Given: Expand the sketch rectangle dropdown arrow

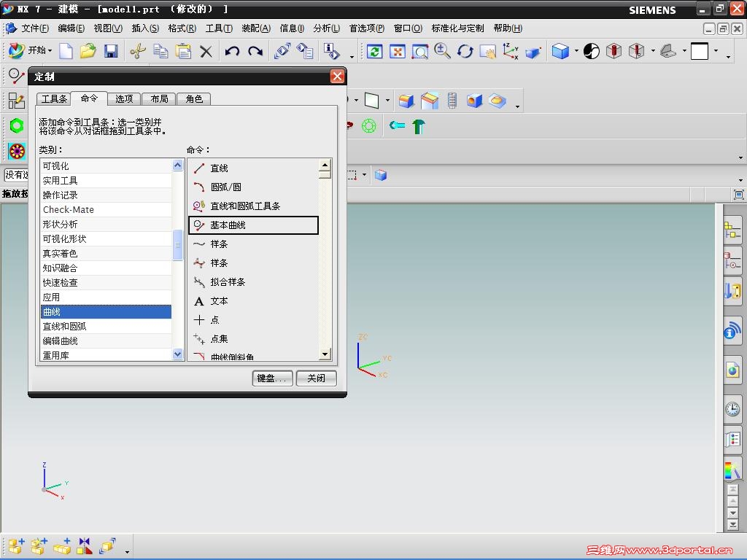Looking at the screenshot, I should click(x=387, y=101).
